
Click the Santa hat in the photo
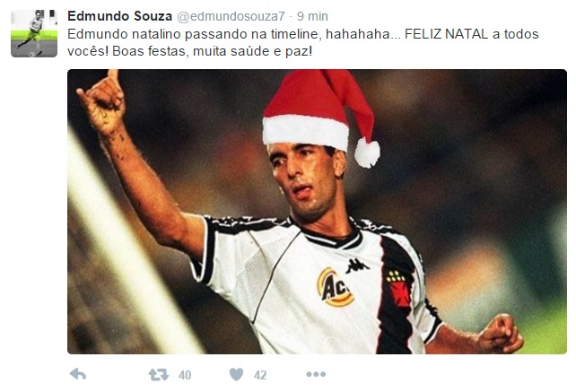tap(319, 114)
